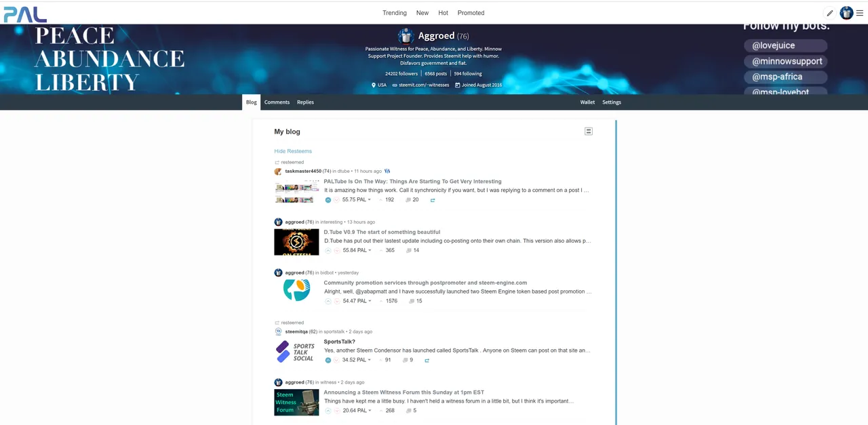Image resolution: width=868 pixels, height=425 pixels.
Task: Downvote the Steem Witness Forum post
Action: pyautogui.click(x=336, y=410)
